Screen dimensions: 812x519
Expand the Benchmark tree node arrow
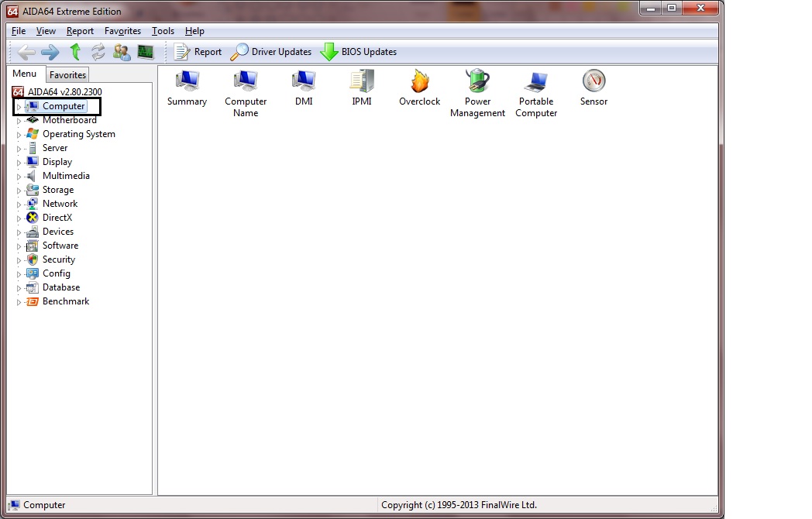coord(19,302)
